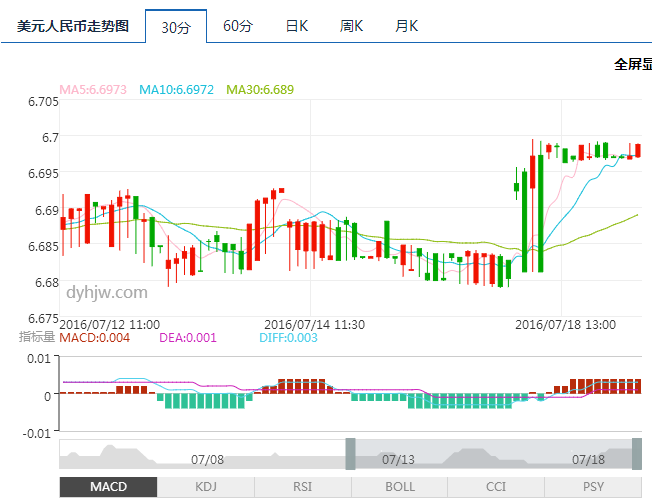
Task: Click the -0.01 MACD axis label
Action: (x=37, y=433)
